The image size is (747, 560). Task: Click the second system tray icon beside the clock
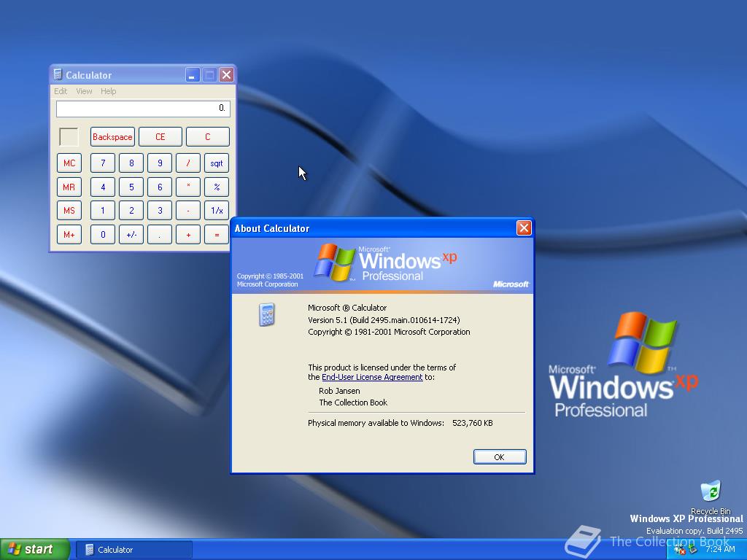click(x=693, y=550)
